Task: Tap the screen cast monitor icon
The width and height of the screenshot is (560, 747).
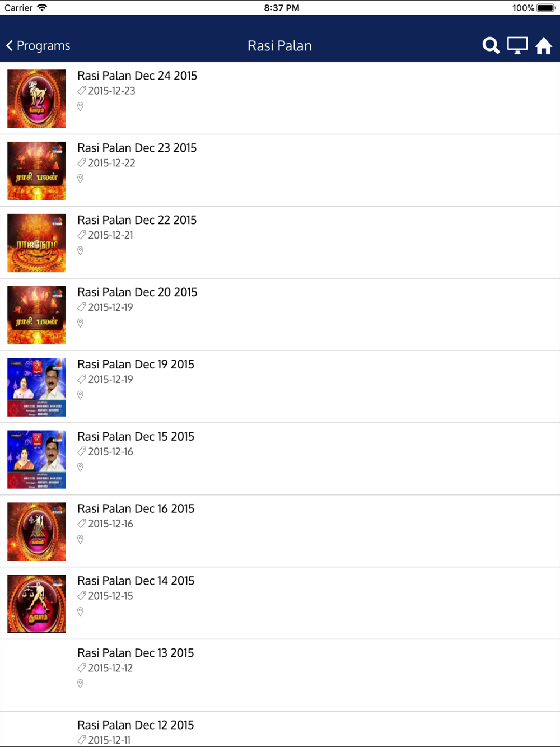Action: click(517, 45)
